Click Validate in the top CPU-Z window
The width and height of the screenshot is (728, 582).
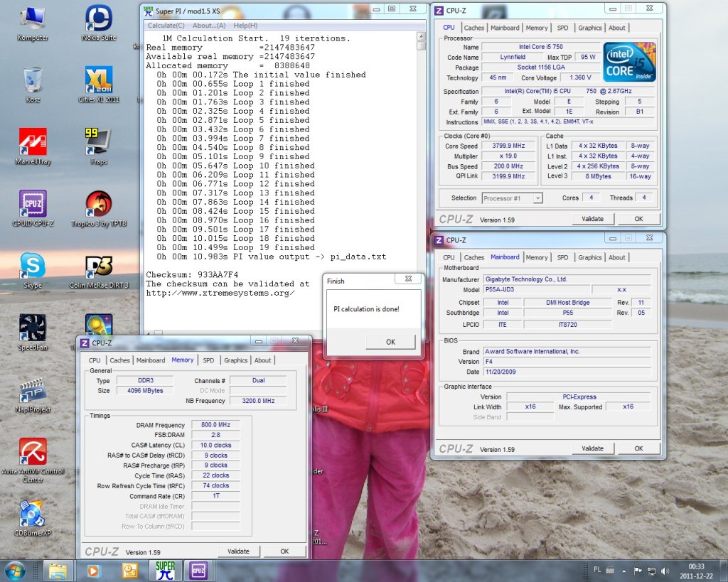[x=592, y=219]
